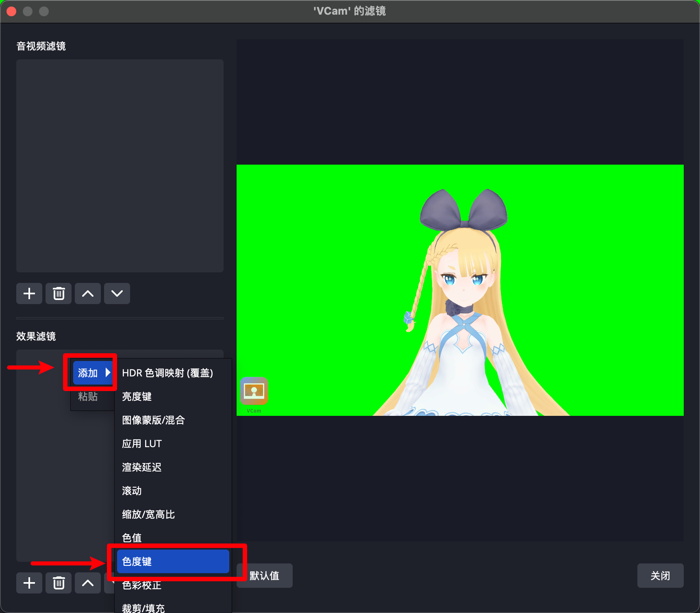Delete selected audio/video filter with trash icon

(59, 293)
